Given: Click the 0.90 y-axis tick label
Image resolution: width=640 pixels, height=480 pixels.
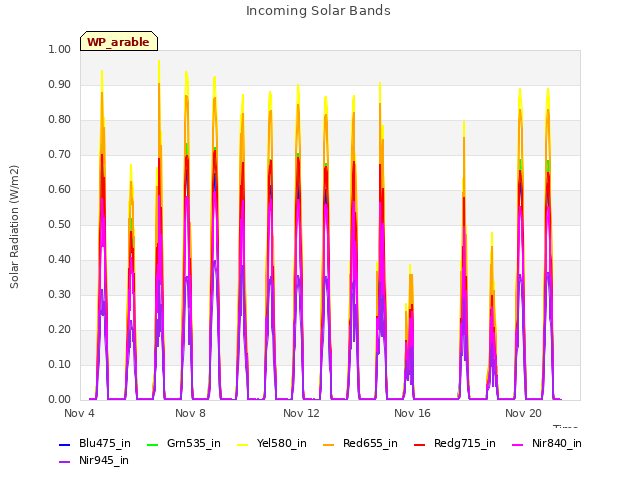Looking at the screenshot, I should coord(60,84).
